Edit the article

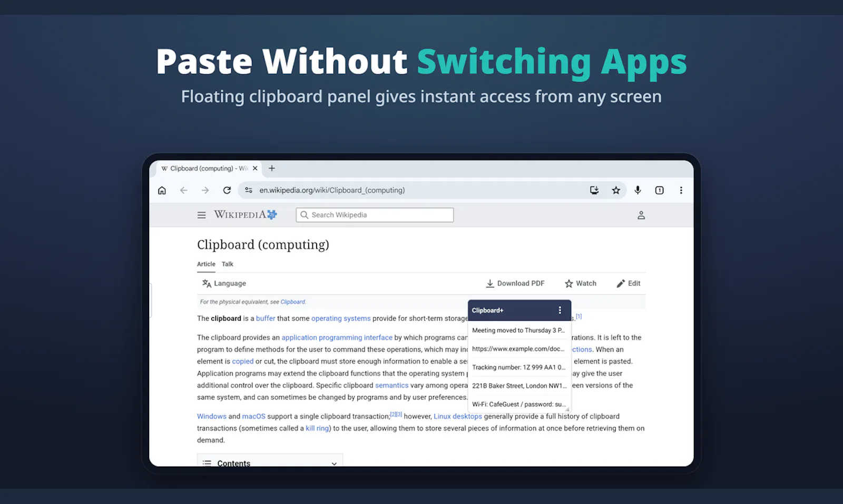pyautogui.click(x=628, y=283)
